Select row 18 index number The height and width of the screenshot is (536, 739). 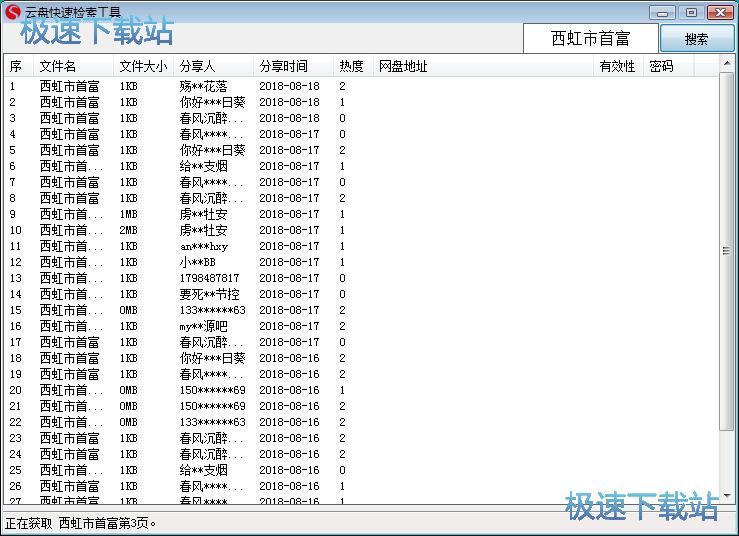tap(16, 359)
